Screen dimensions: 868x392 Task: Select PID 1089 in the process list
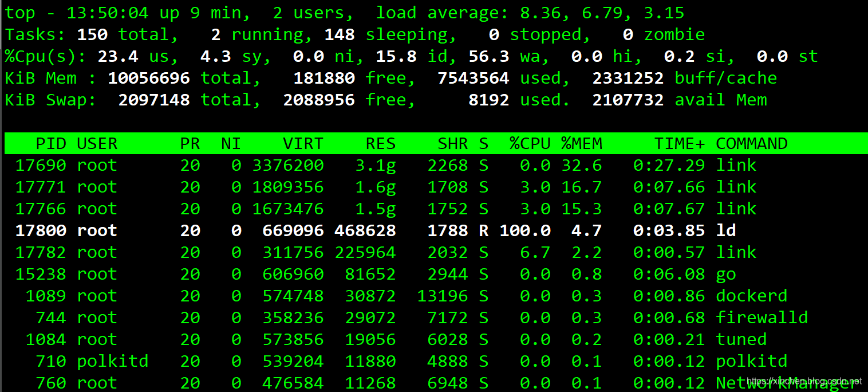[x=46, y=296]
